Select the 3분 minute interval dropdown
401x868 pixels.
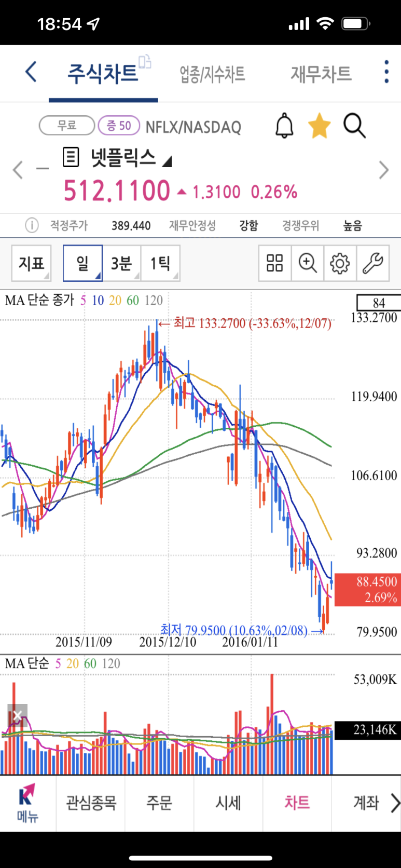[122, 263]
